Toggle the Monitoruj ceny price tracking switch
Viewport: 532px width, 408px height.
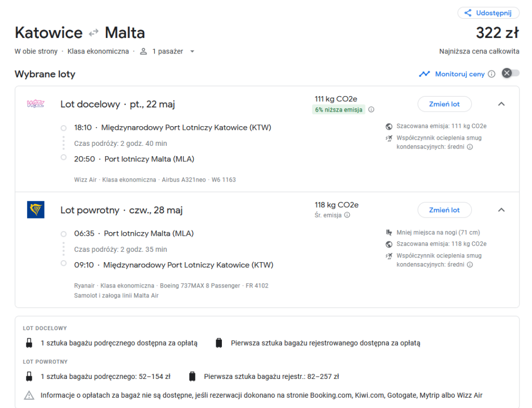(510, 74)
